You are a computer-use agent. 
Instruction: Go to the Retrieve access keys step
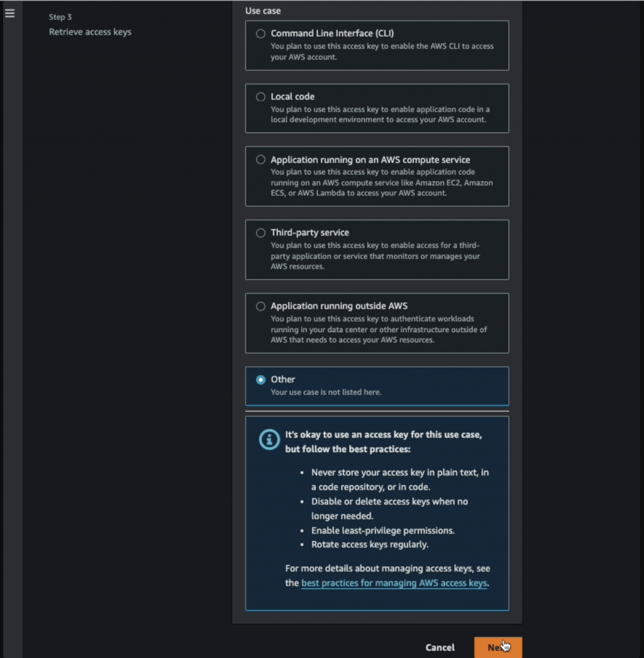[90, 32]
